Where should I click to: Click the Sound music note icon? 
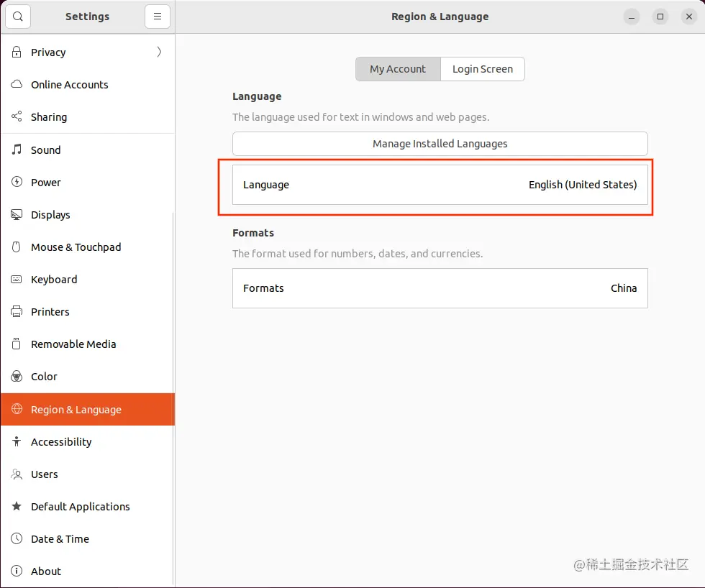pyautogui.click(x=17, y=149)
